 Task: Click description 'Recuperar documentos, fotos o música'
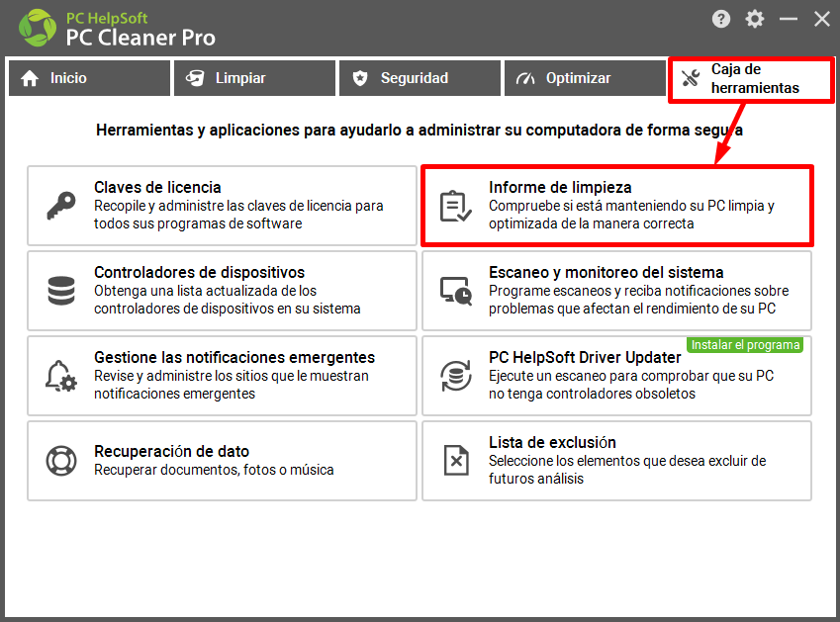[x=214, y=470]
